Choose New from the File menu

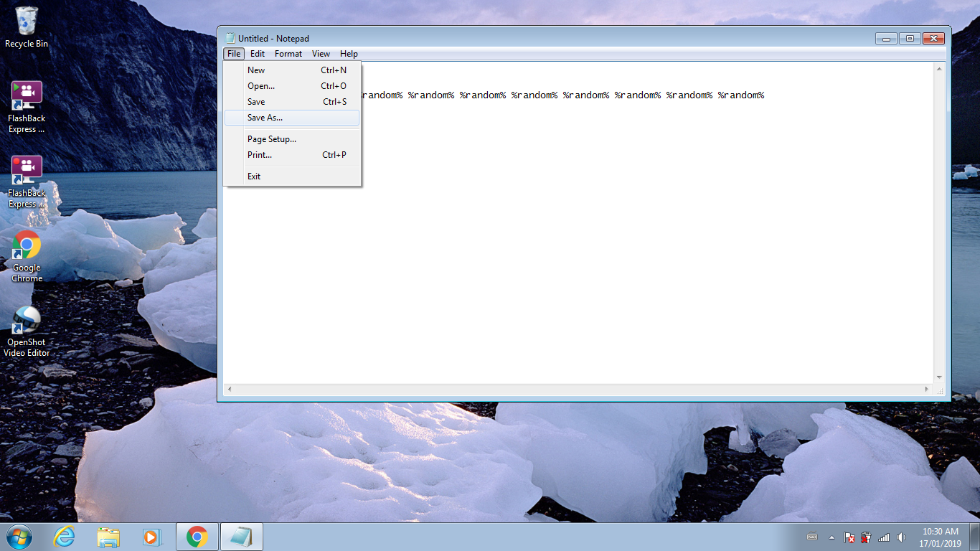(292, 70)
